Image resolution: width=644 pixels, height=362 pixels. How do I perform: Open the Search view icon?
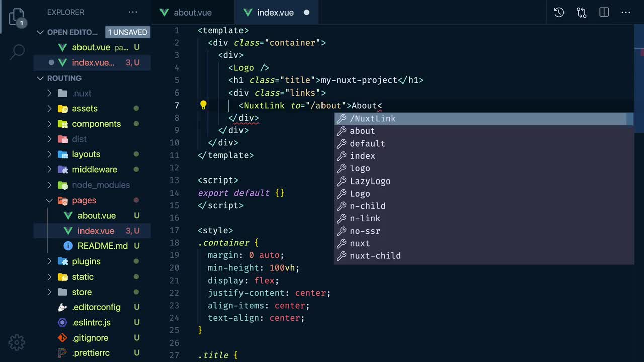pos(17,51)
